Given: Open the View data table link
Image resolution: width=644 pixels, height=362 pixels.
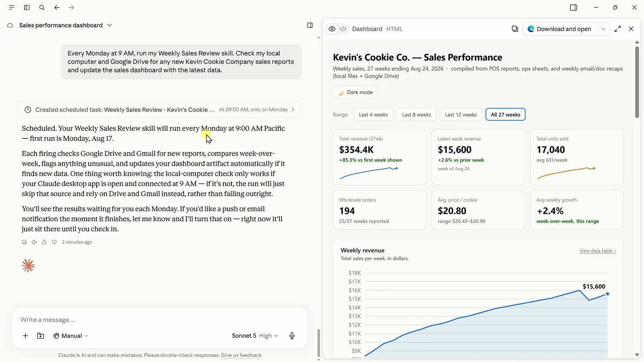Looking at the screenshot, I should point(598,251).
